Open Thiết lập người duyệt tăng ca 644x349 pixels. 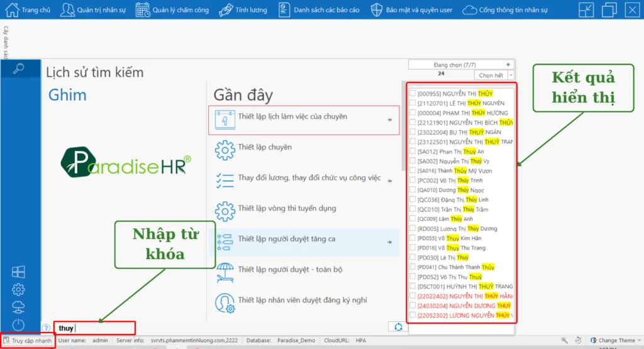click(x=304, y=242)
